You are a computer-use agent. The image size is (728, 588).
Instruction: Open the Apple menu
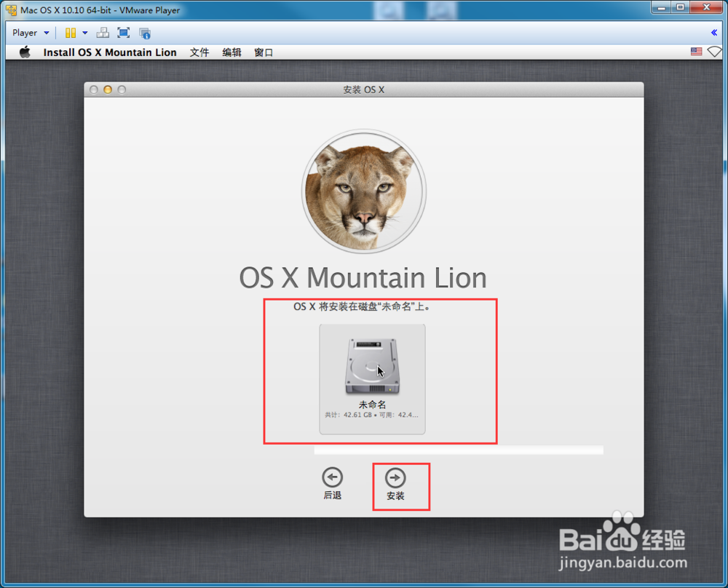coord(25,52)
